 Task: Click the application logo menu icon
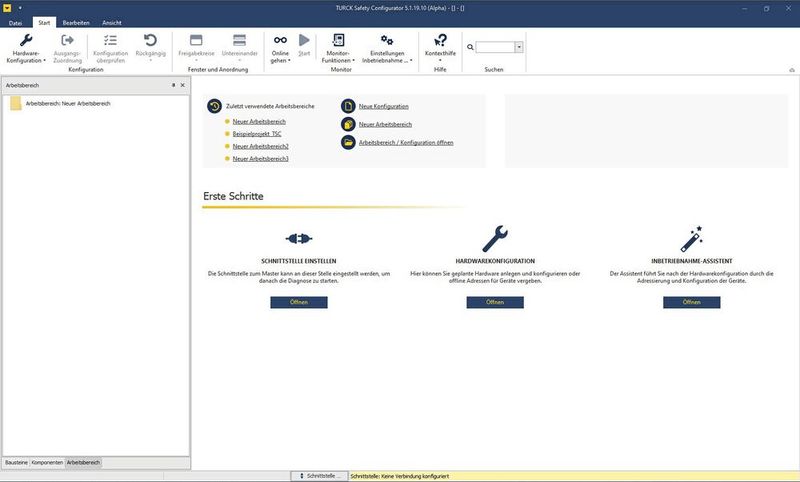pyautogui.click(x=7, y=8)
